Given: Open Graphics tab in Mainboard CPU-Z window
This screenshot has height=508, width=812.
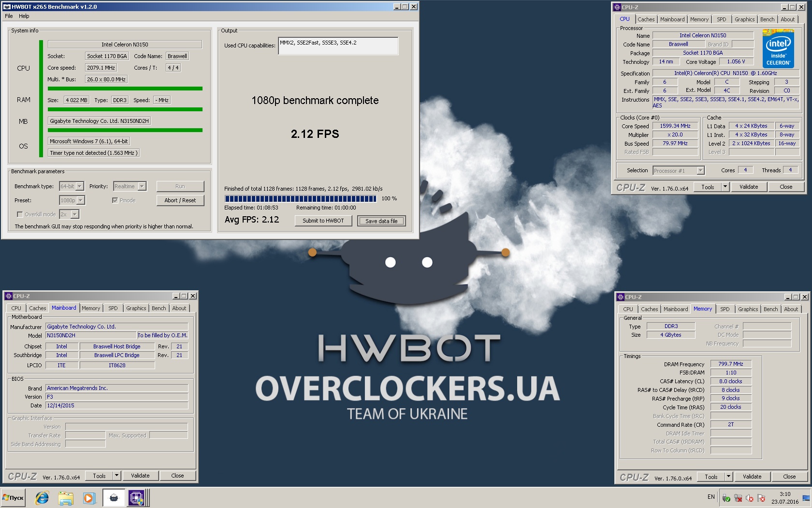Looking at the screenshot, I should coord(136,308).
